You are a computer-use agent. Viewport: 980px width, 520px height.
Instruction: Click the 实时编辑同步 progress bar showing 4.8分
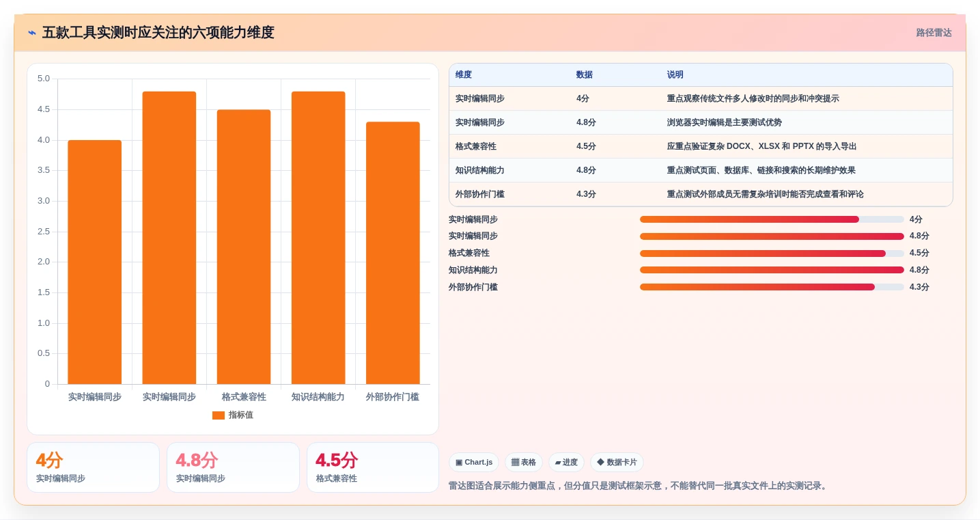(x=772, y=236)
